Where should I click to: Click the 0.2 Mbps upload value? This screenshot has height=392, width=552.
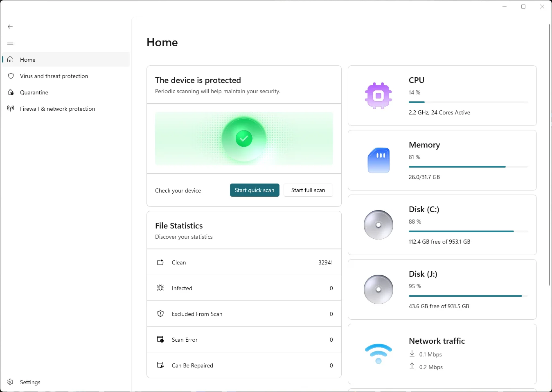(x=431, y=367)
